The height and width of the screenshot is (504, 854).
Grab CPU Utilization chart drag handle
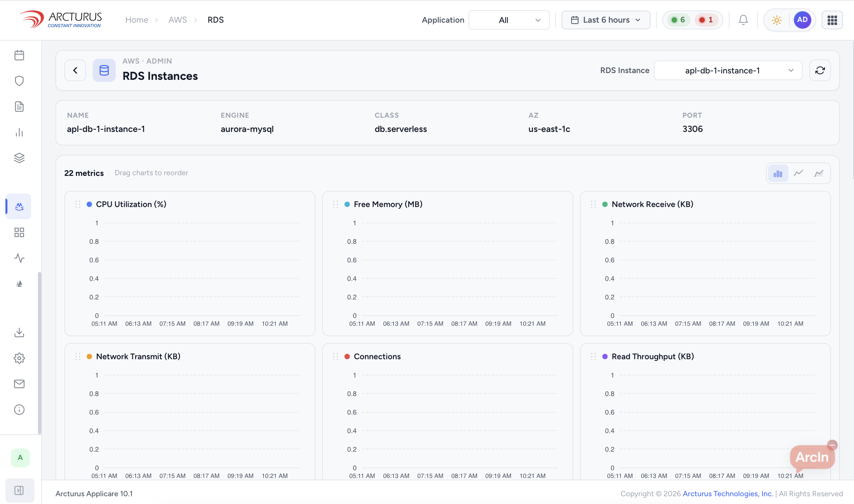click(78, 204)
